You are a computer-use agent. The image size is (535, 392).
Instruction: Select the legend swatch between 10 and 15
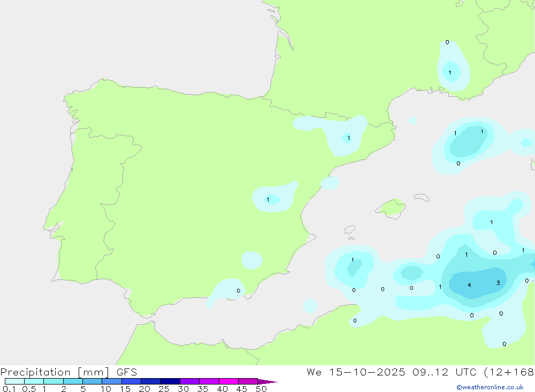tap(112, 381)
